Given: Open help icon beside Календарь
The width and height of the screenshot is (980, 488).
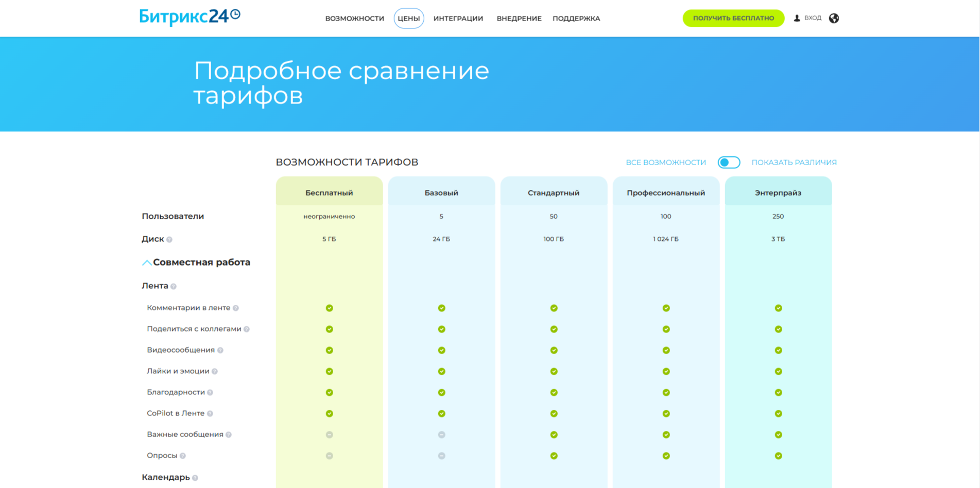Looking at the screenshot, I should click(195, 478).
